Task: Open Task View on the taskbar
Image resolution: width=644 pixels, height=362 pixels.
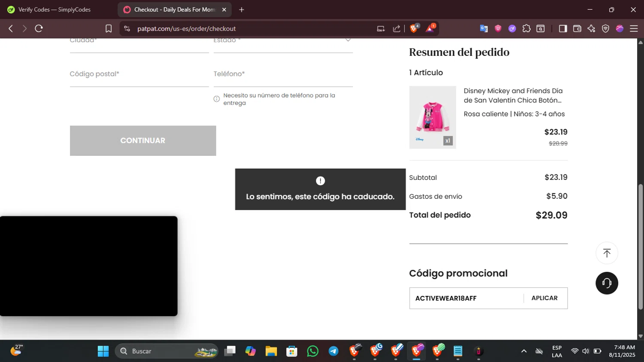Action: [230, 351]
